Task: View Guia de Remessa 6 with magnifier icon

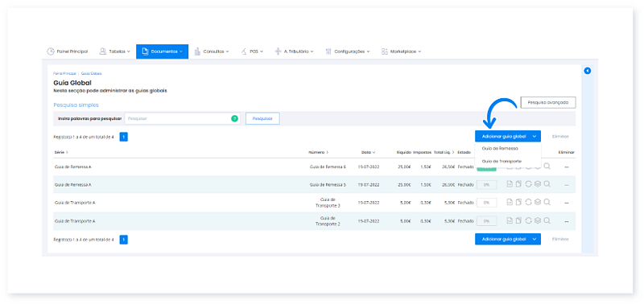Action: tap(547, 166)
